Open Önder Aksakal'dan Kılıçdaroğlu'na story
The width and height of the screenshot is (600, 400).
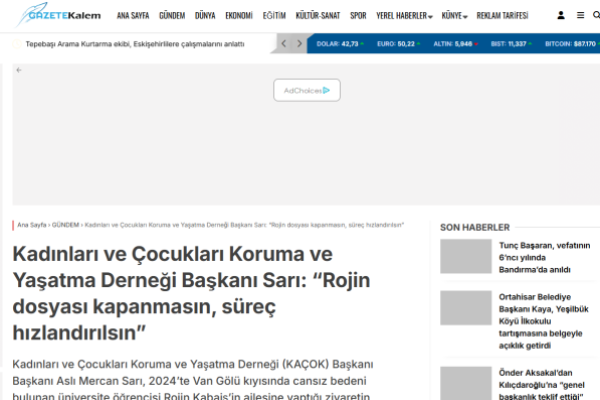tap(541, 384)
